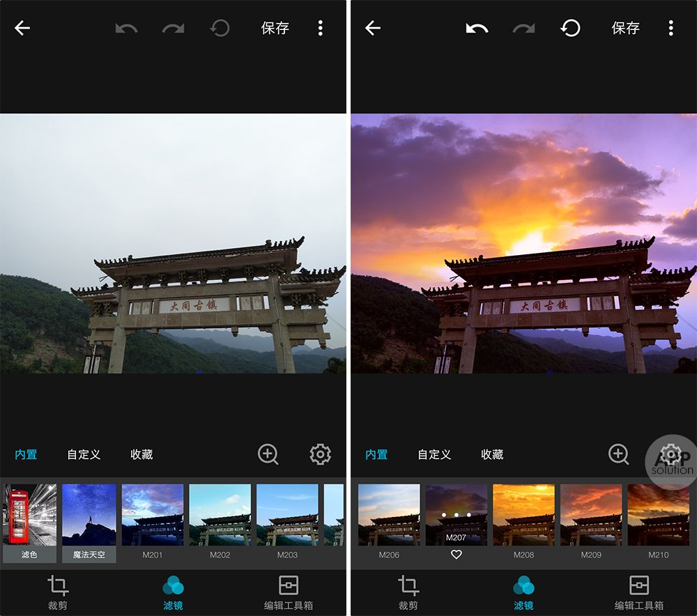Click the undo arrow icon

tap(127, 28)
